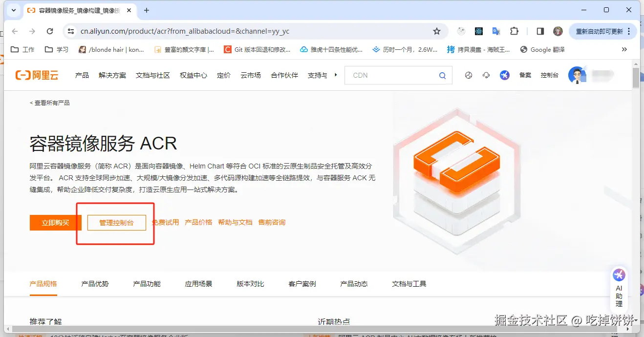Open the Google Translate extension icon
The image size is (644, 337).
click(x=496, y=31)
